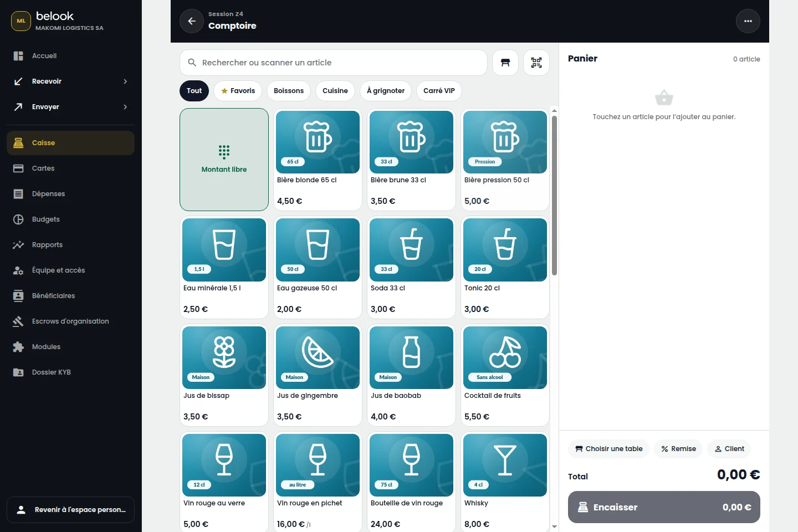Click the article search field
The height and width of the screenshot is (532, 798).
[x=334, y=63]
